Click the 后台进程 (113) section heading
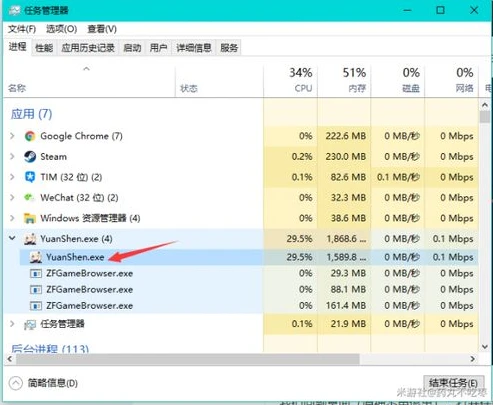This screenshot has width=493, height=405. pos(50,348)
